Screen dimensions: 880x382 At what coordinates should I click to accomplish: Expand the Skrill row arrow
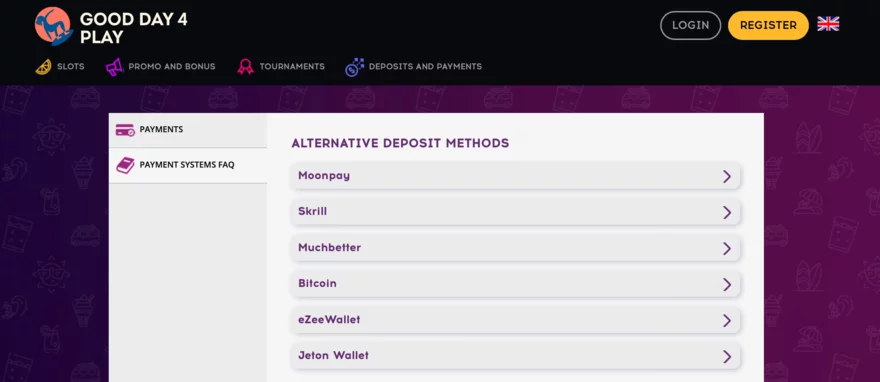point(727,213)
